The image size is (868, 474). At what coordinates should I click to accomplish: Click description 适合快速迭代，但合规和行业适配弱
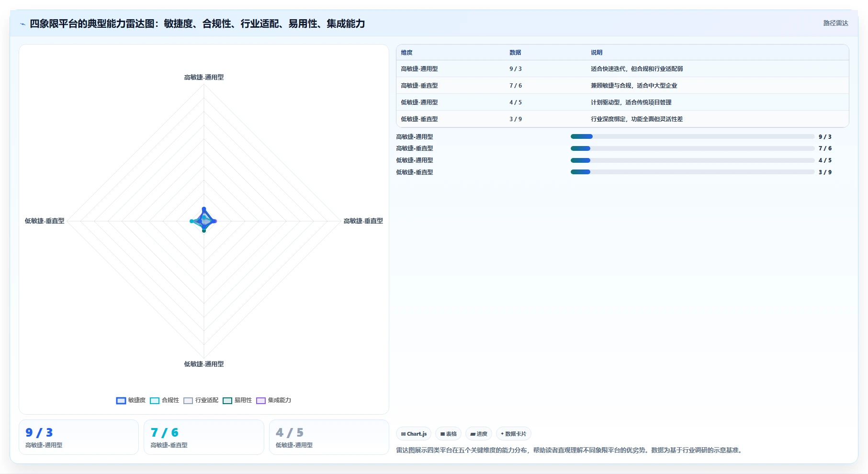click(x=637, y=69)
